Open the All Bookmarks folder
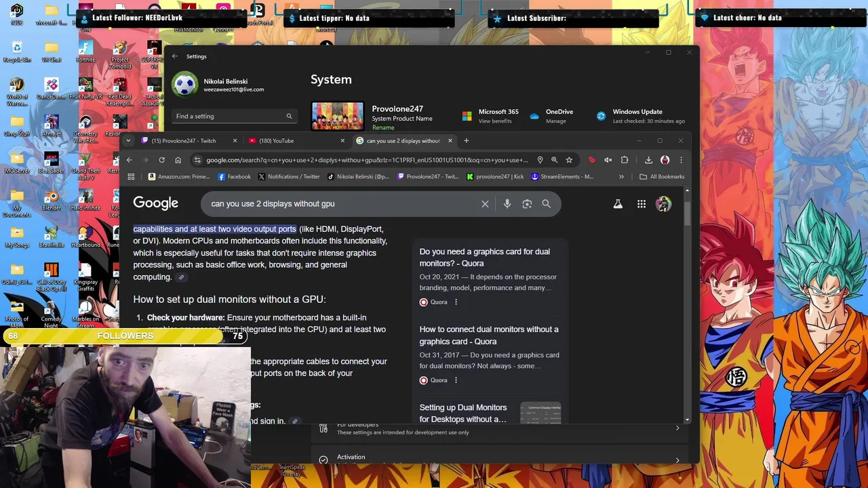Image resolution: width=868 pixels, height=488 pixels. pyautogui.click(x=662, y=177)
